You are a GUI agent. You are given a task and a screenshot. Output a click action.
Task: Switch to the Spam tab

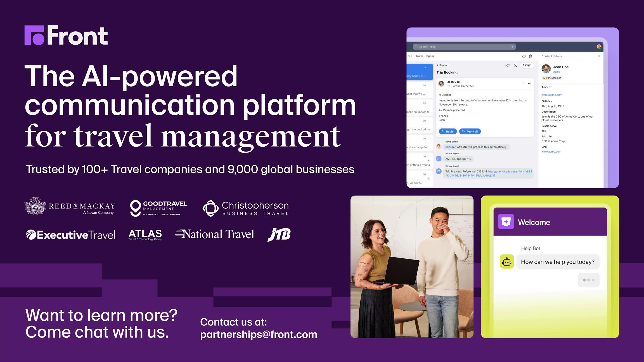[x=430, y=56]
